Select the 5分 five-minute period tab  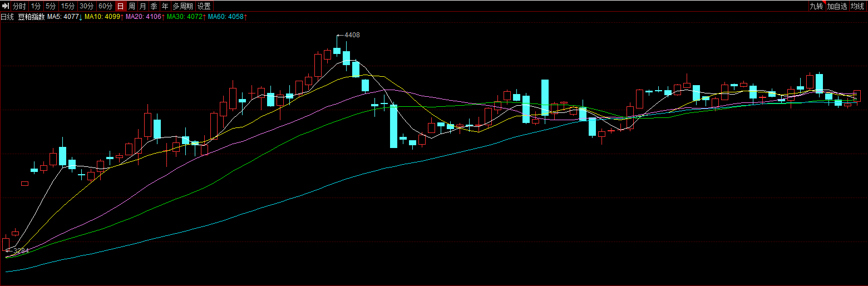click(x=51, y=6)
